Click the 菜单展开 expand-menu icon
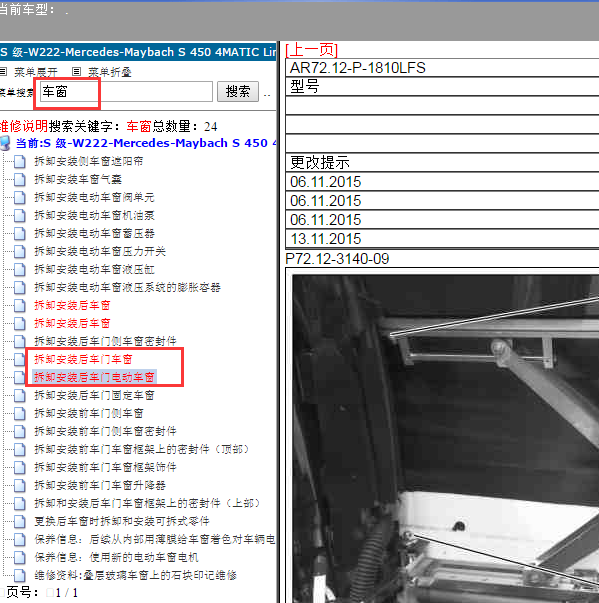 pos(3,72)
